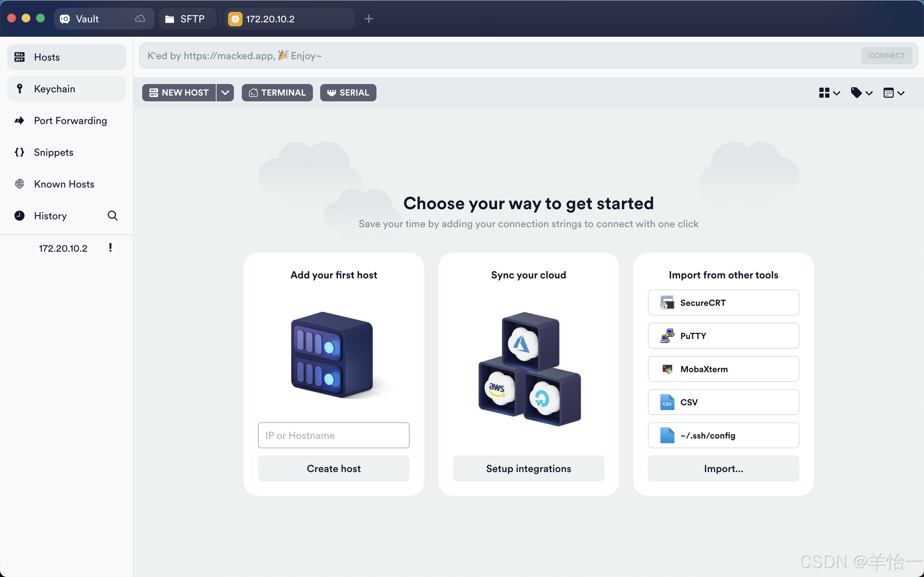Open the grid view layout dropdown

click(829, 93)
